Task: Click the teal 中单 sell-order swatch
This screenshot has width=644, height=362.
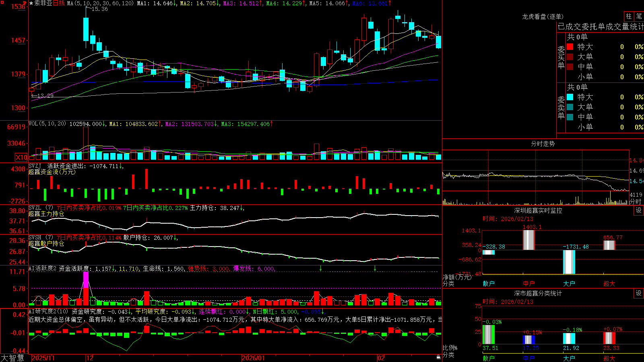Action: click(570, 117)
